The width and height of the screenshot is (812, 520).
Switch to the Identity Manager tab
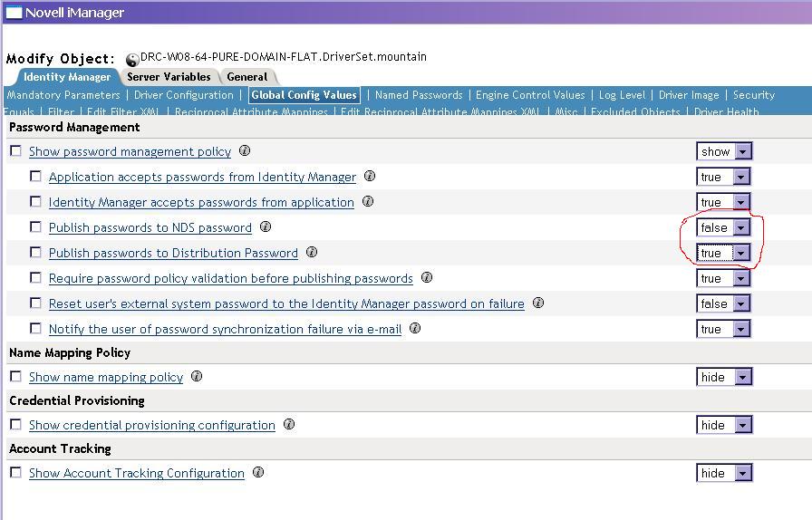pos(67,77)
